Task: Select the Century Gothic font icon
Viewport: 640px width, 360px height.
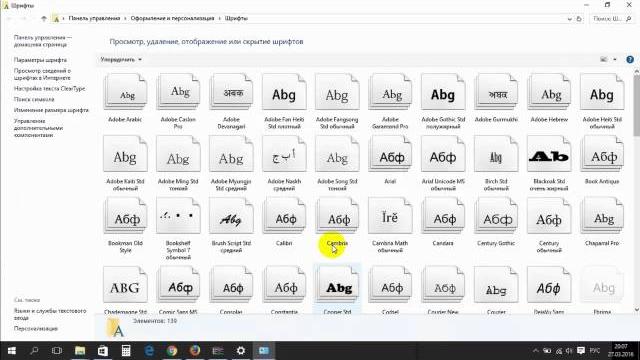Action: [496, 216]
